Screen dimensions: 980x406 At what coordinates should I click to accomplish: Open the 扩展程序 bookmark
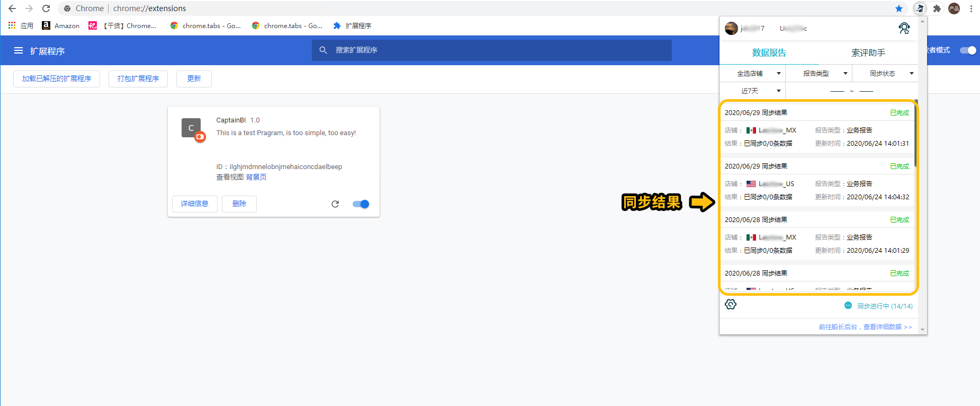(x=352, y=25)
